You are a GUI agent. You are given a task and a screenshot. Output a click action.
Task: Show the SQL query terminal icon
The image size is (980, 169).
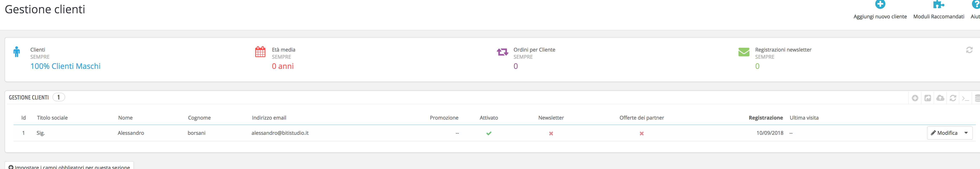point(965,98)
